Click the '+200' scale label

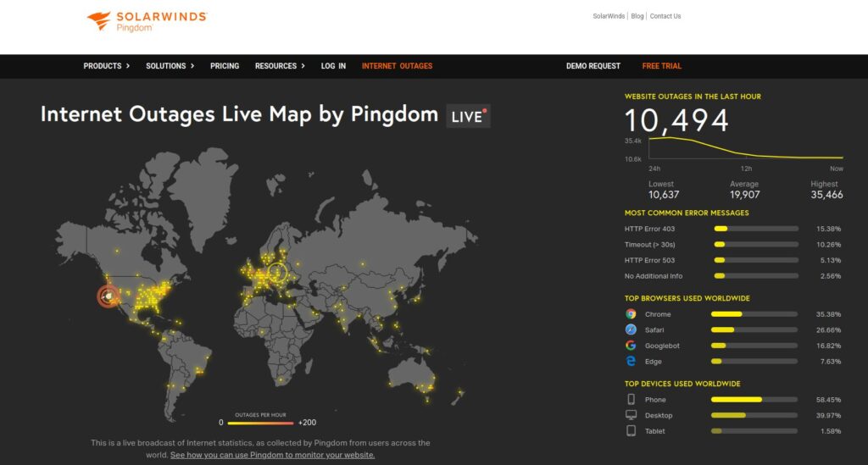307,423
